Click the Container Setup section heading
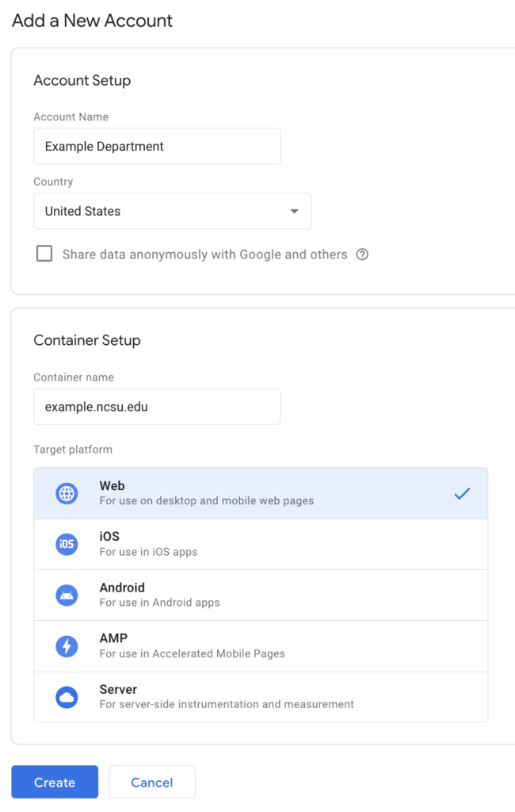This screenshot has height=812, width=515. point(87,340)
